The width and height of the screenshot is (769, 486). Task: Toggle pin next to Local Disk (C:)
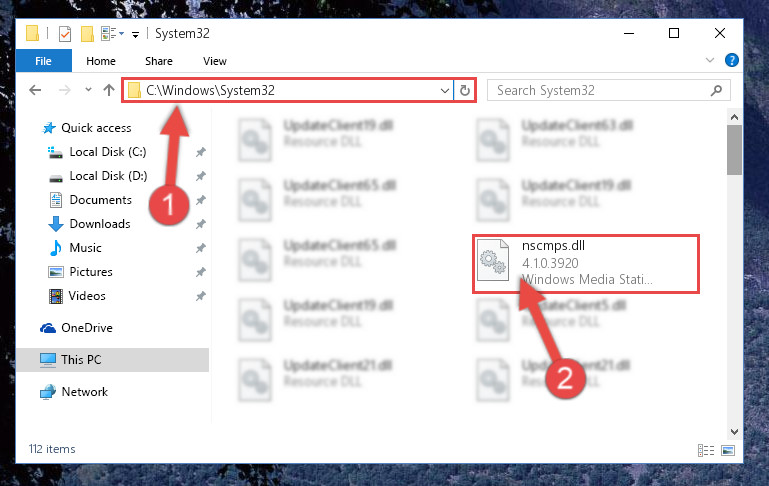point(200,152)
